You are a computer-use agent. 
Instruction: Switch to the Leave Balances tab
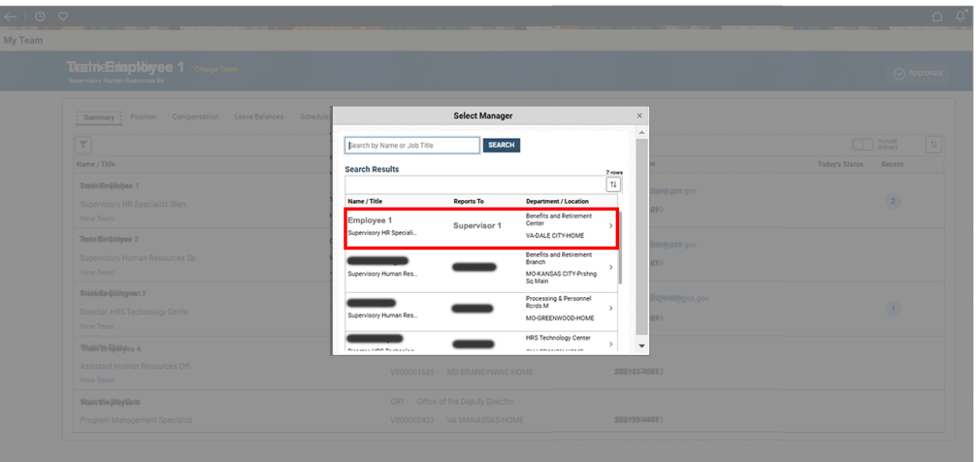click(x=259, y=116)
